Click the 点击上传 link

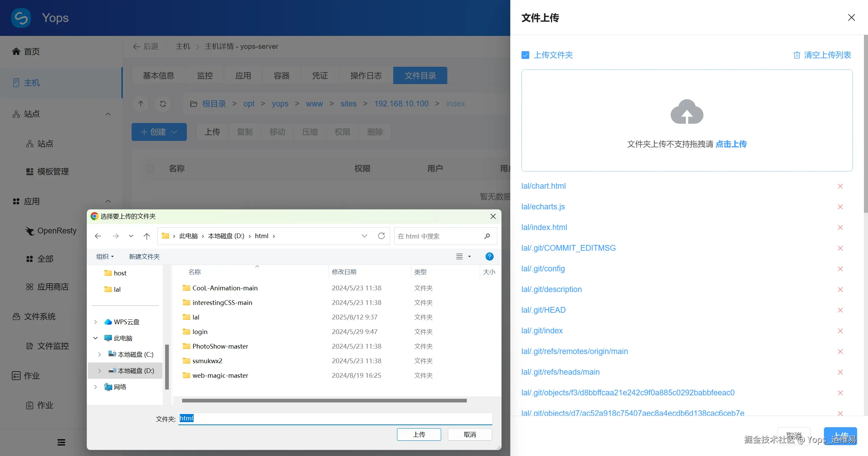tap(731, 144)
